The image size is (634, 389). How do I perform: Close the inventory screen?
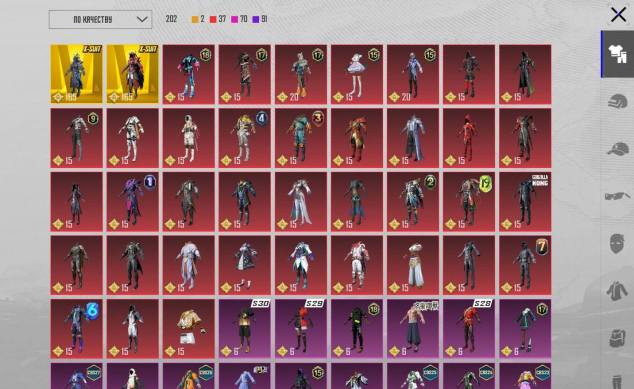coord(618,15)
